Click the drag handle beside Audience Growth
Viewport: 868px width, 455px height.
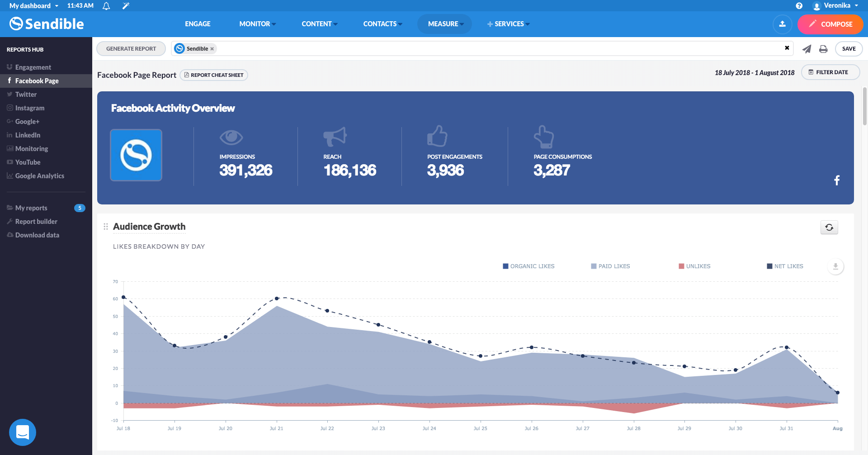pos(106,227)
